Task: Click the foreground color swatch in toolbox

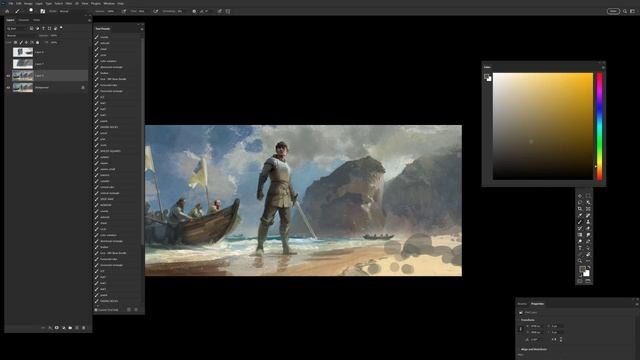Action: pos(582,270)
